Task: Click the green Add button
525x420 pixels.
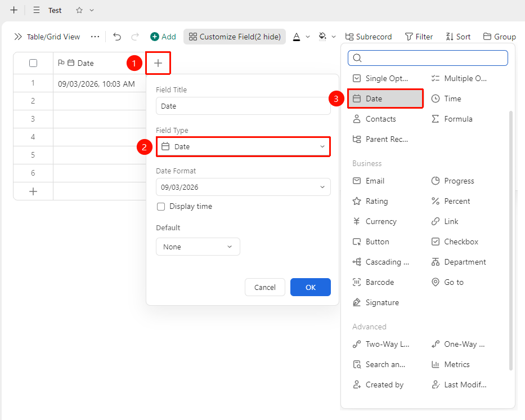Action: pyautogui.click(x=163, y=37)
